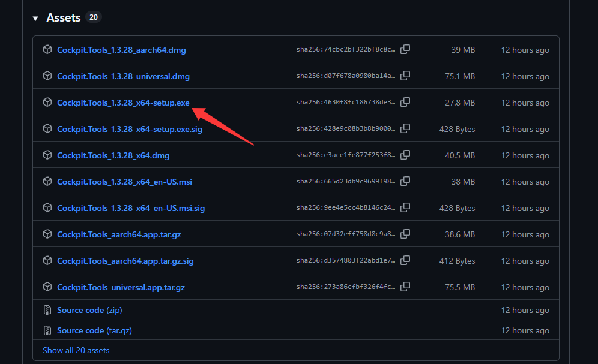This screenshot has width=598, height=364.
Task: Click the 39 MB file size
Action: 463,50
